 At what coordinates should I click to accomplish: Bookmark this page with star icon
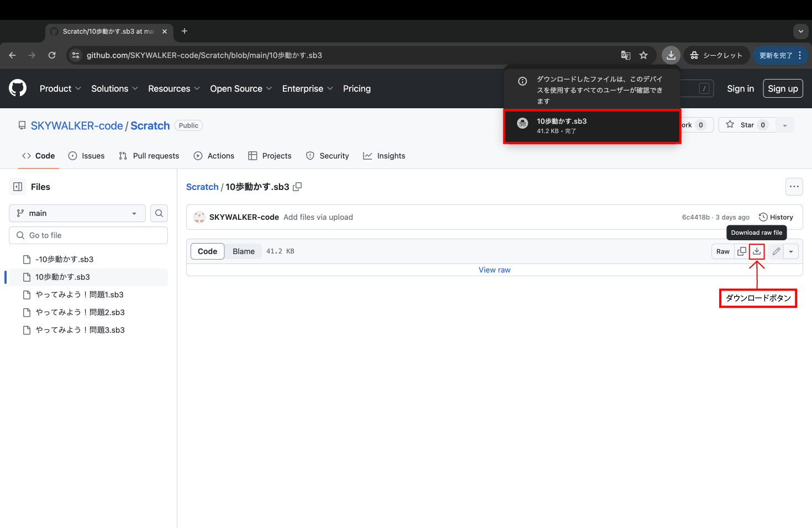click(644, 55)
